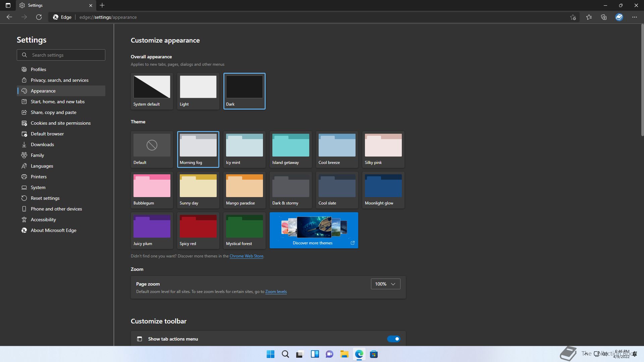
Task: Select Light appearance option
Action: coord(198,91)
